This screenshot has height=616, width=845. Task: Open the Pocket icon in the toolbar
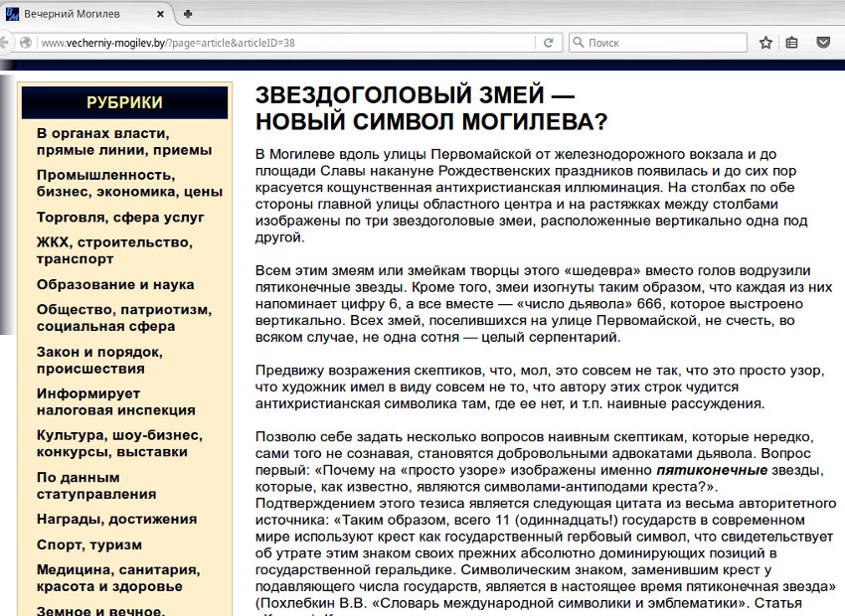coord(823,43)
